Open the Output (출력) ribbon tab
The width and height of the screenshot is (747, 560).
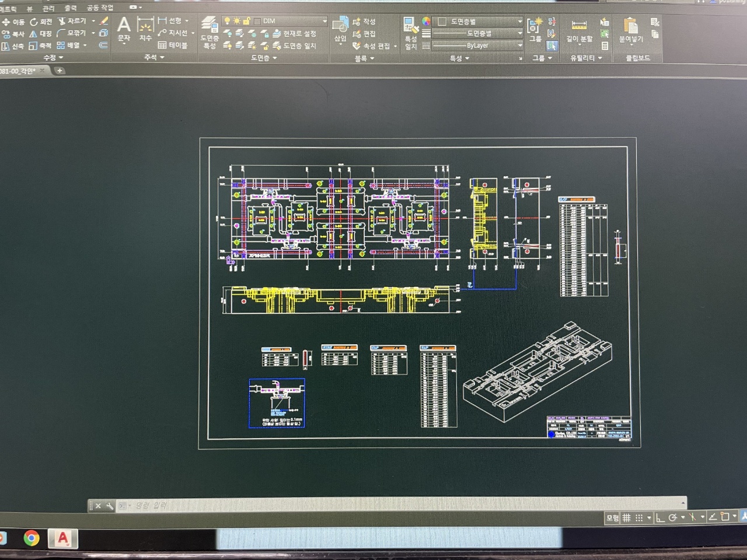(x=71, y=8)
